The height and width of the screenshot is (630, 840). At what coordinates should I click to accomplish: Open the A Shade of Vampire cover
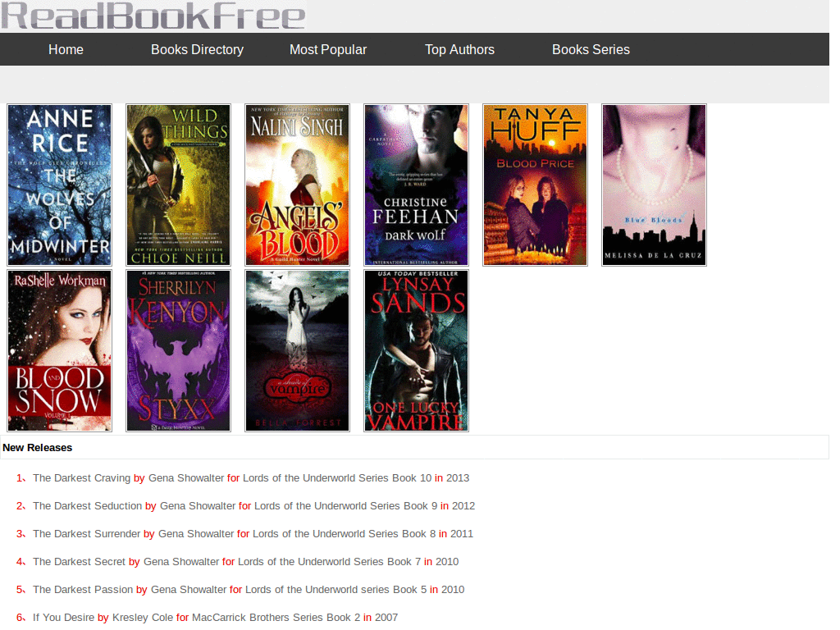click(297, 351)
